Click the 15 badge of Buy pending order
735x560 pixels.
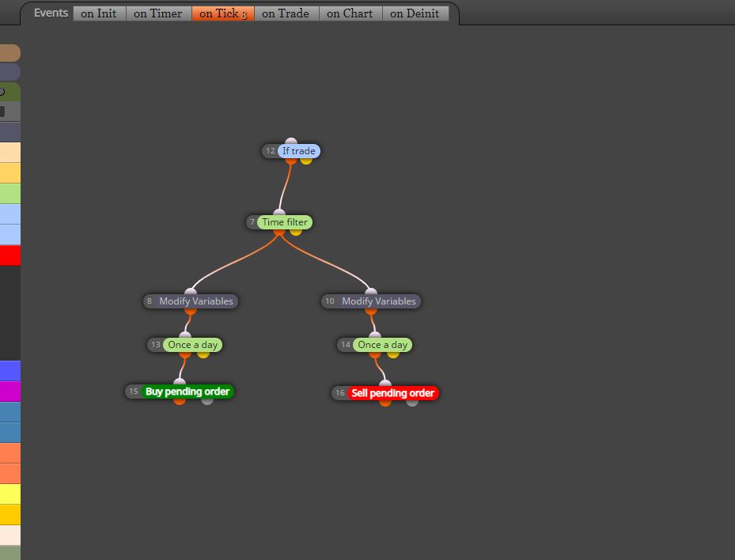(x=134, y=392)
